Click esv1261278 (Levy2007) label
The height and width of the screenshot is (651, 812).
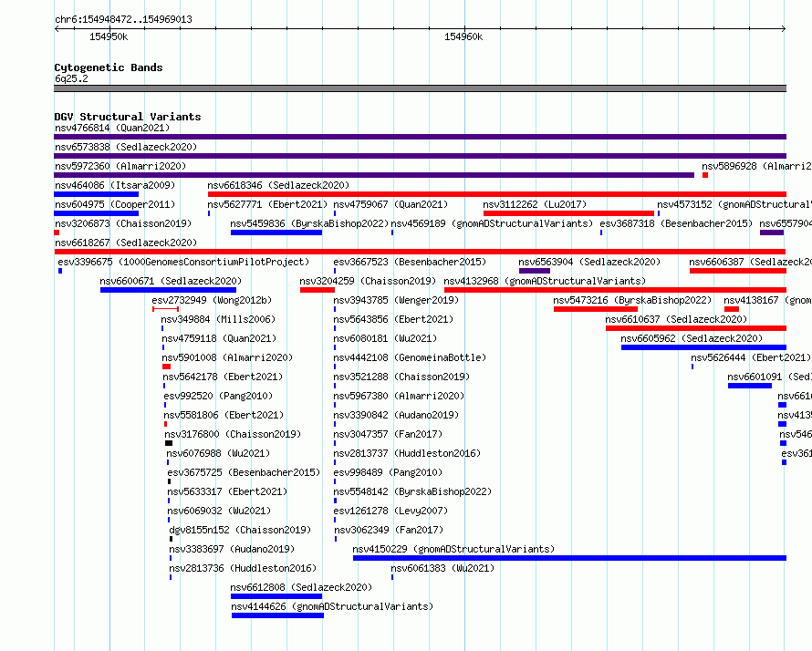pos(390,511)
